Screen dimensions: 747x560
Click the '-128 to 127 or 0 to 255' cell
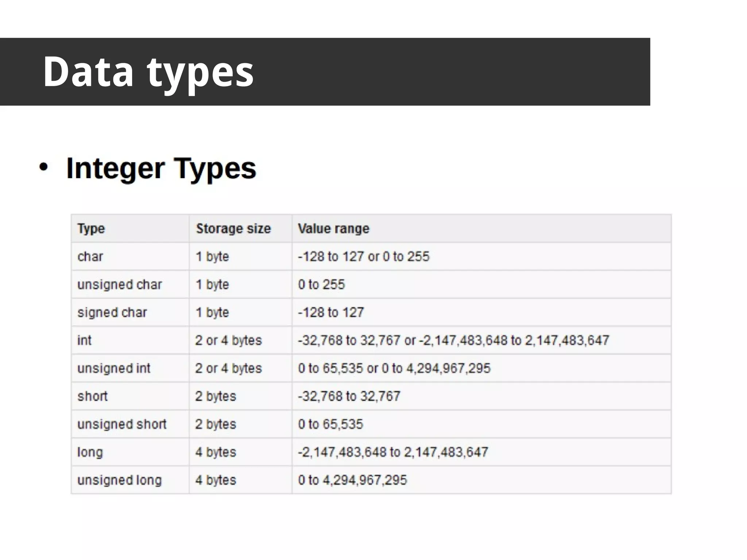pos(364,256)
